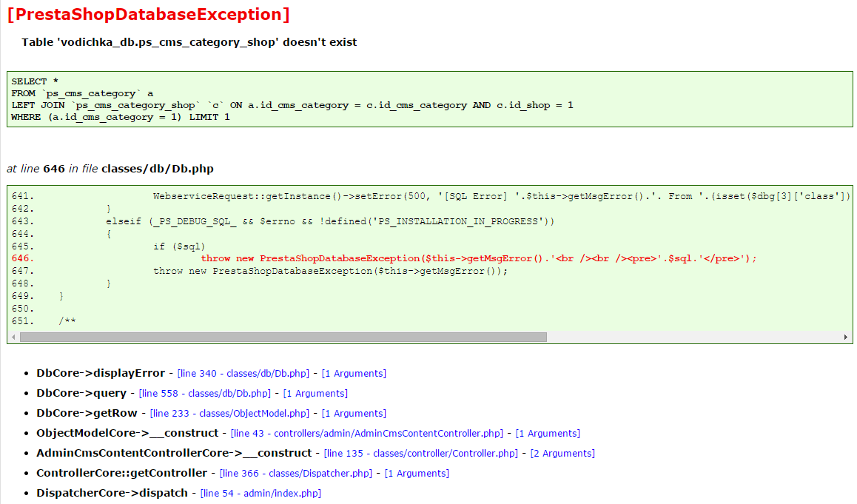Click the horizontal scrollbar thumb in code box
This screenshot has height=504, width=857.
pos(283,337)
